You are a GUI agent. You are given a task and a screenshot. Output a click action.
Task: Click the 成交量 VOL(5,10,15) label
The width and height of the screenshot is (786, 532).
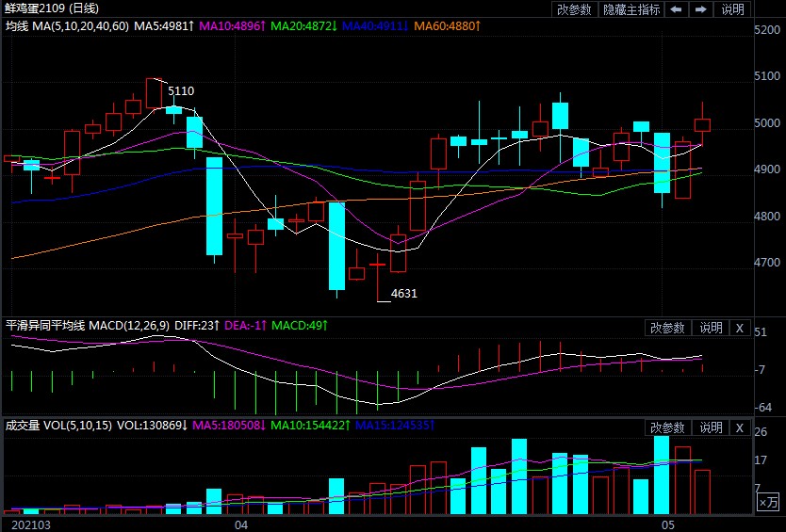point(58,426)
